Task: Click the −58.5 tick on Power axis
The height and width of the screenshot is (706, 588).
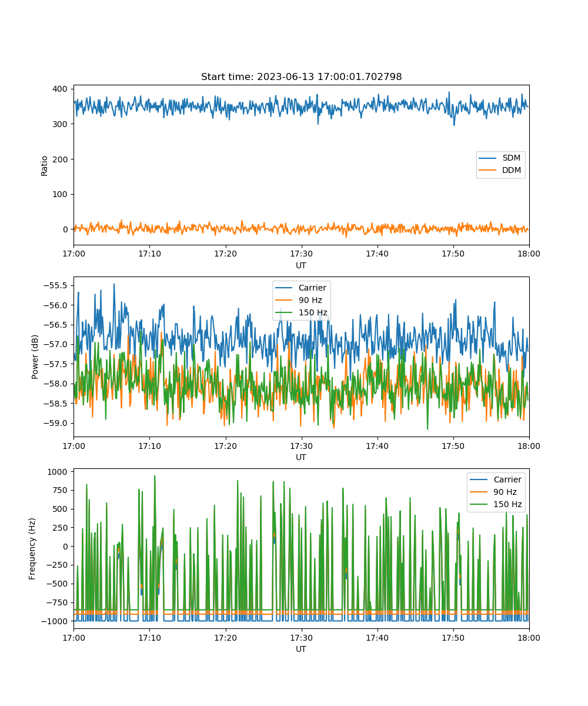Action: [x=55, y=404]
